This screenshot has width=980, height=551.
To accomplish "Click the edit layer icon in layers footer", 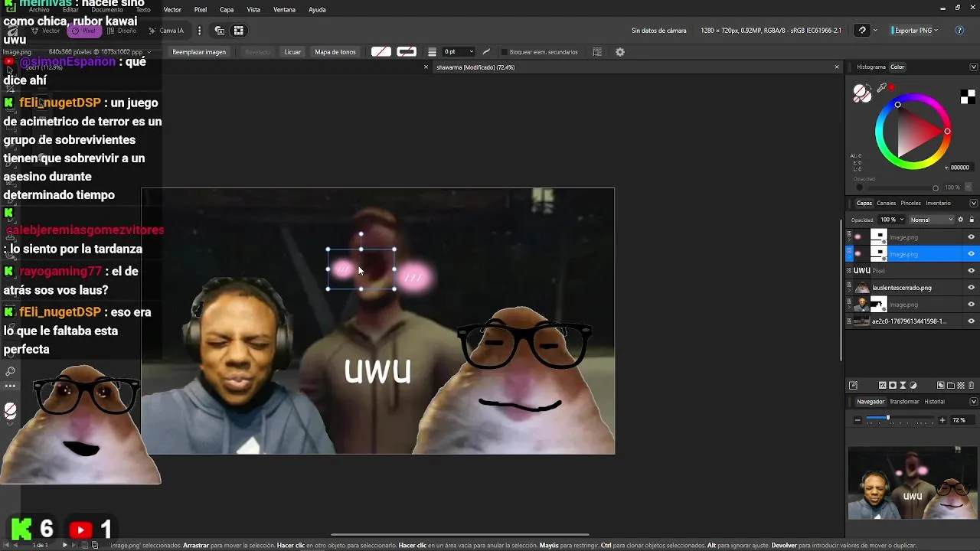I will (853, 386).
